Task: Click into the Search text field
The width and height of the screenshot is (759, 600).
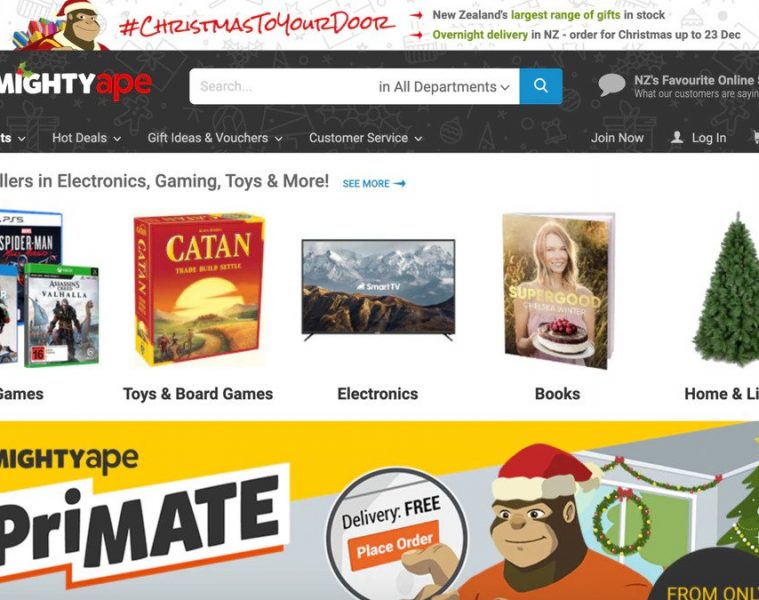Action: pos(283,86)
